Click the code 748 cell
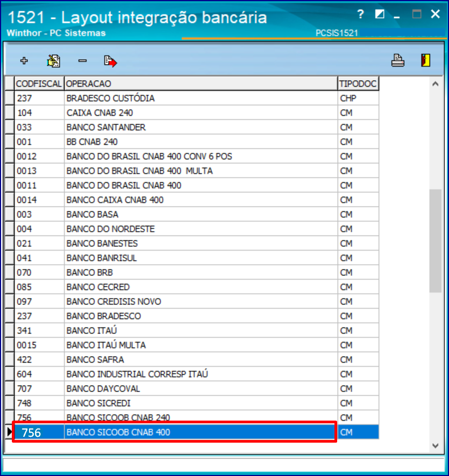Viewport: 449px width, 476px height. click(39, 403)
